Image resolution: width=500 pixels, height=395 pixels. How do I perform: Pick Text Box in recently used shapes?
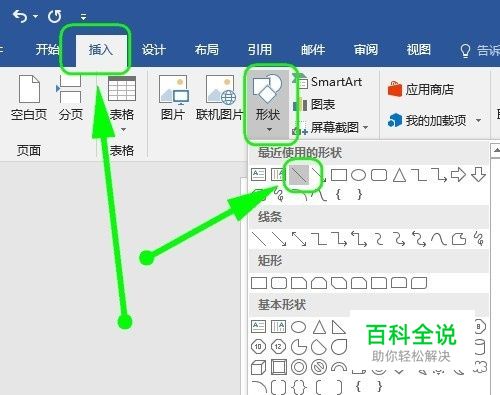point(258,175)
